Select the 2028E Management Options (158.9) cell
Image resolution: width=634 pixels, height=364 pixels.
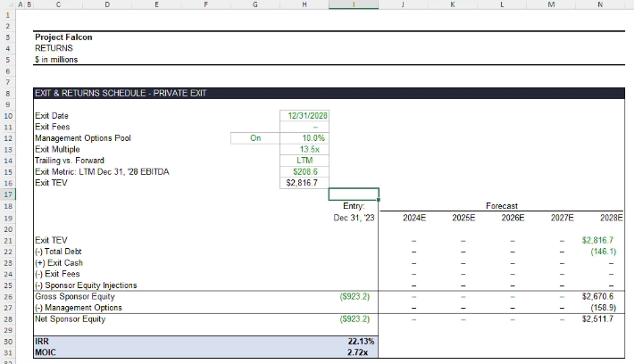pos(600,307)
